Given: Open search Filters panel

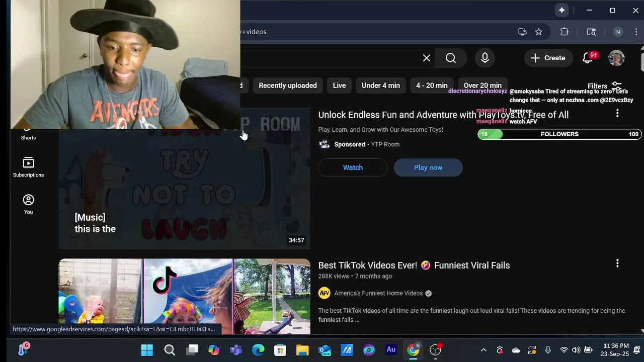Looking at the screenshot, I should coord(605,86).
